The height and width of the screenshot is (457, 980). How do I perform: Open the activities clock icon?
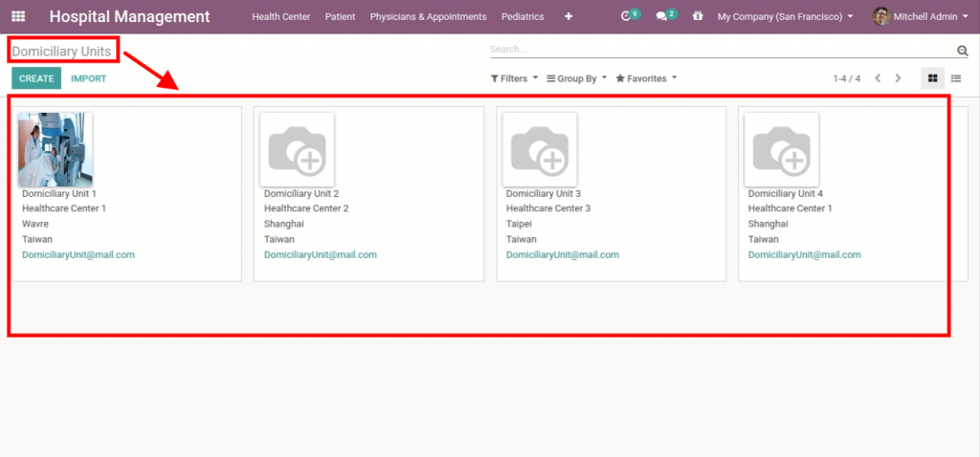click(x=628, y=16)
